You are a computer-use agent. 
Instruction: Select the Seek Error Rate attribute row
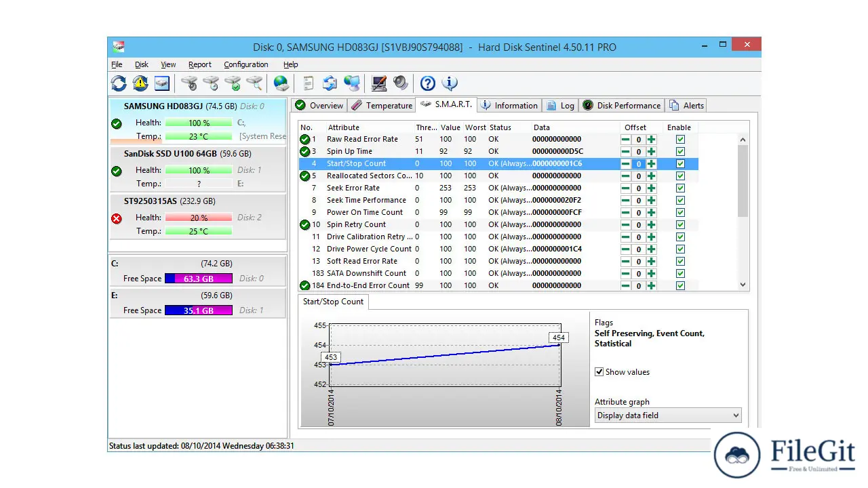[x=498, y=188]
